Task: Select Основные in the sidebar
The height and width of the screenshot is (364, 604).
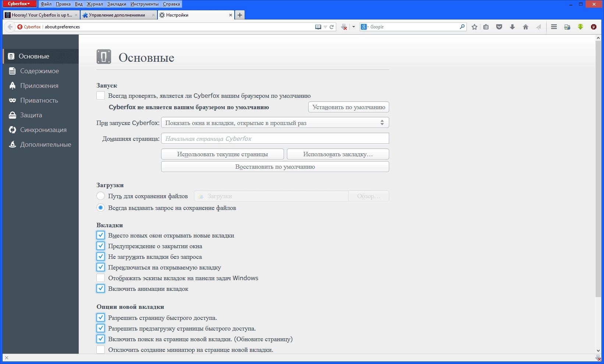Action: [x=41, y=56]
